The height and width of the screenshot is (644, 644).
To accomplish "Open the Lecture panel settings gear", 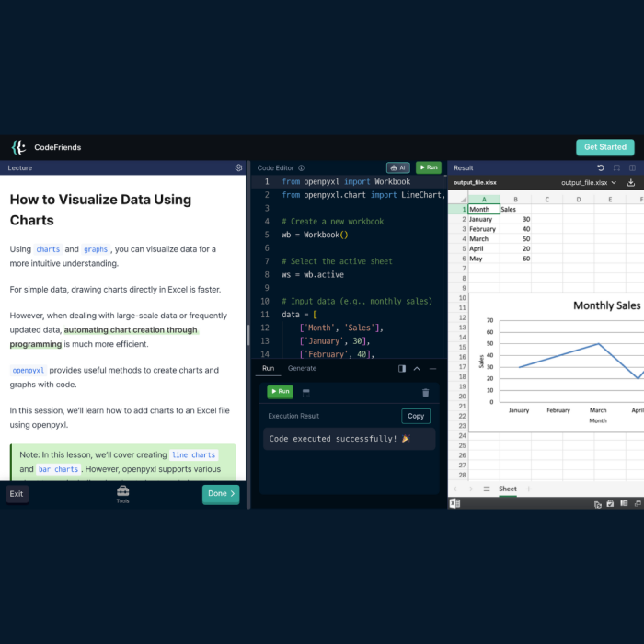I will click(x=238, y=167).
